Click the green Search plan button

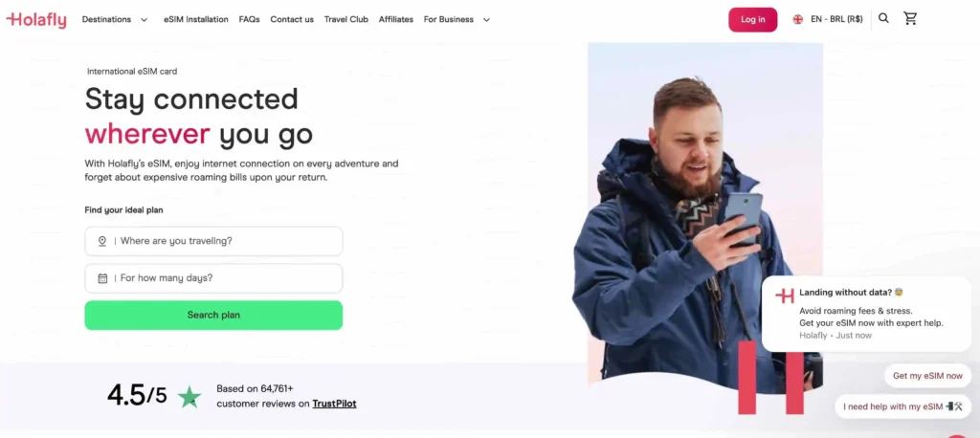[x=213, y=315]
